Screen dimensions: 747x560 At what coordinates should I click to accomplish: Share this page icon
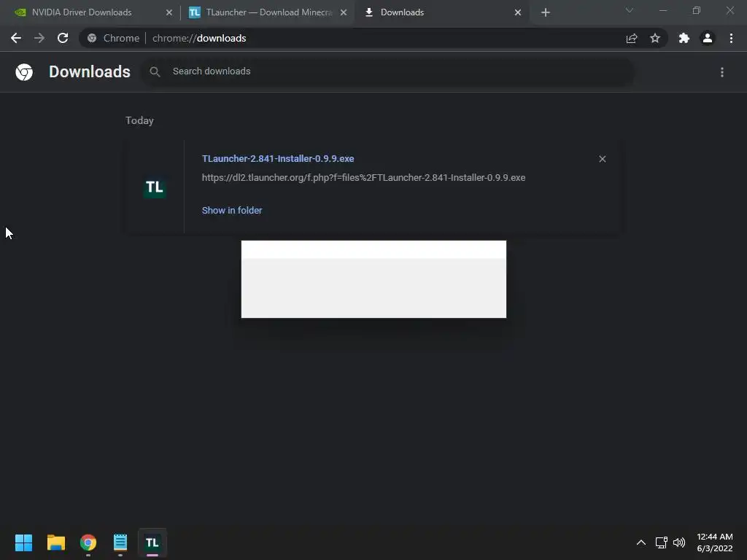tap(632, 38)
